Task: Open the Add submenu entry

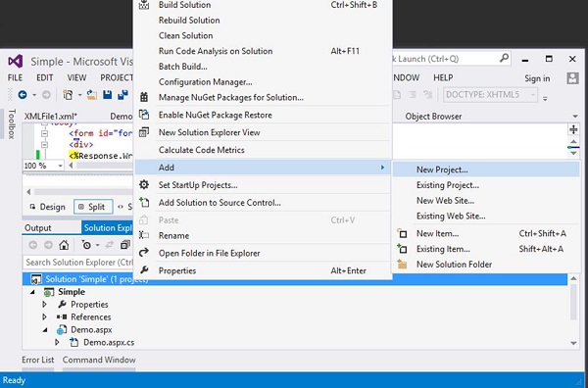Action: pos(264,168)
